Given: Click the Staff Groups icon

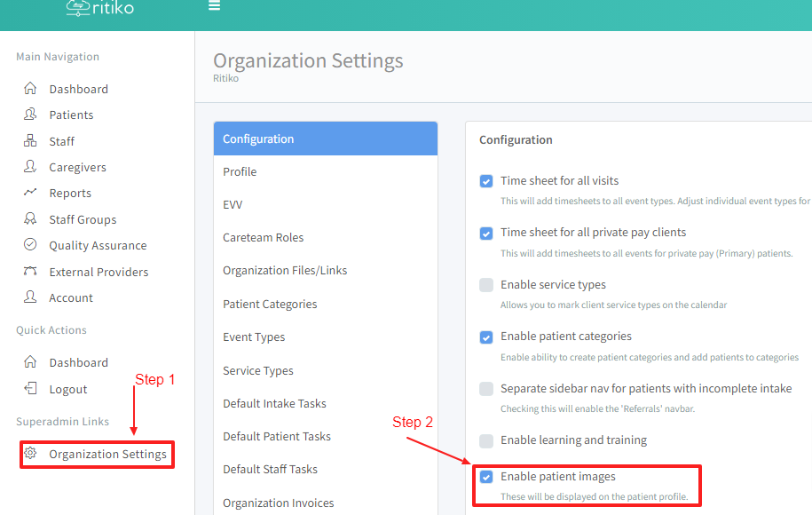Looking at the screenshot, I should pos(30,219).
